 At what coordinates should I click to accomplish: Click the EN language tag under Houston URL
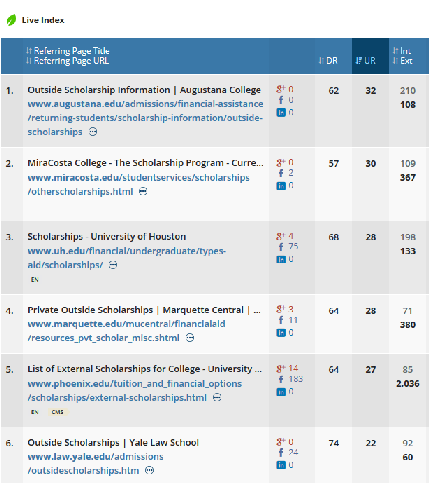[x=35, y=280]
